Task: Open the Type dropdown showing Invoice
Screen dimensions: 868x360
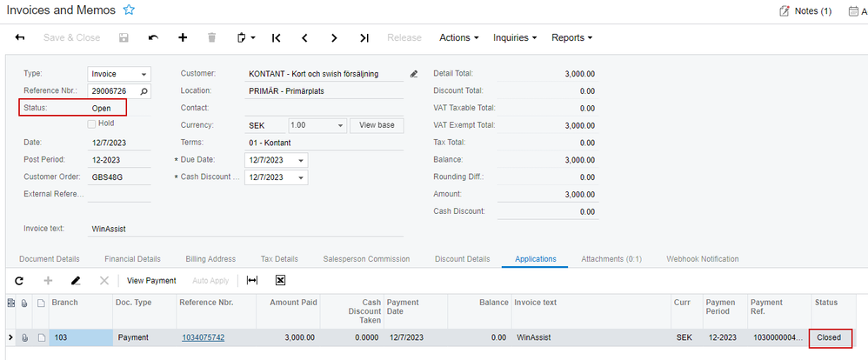Action: click(x=119, y=74)
